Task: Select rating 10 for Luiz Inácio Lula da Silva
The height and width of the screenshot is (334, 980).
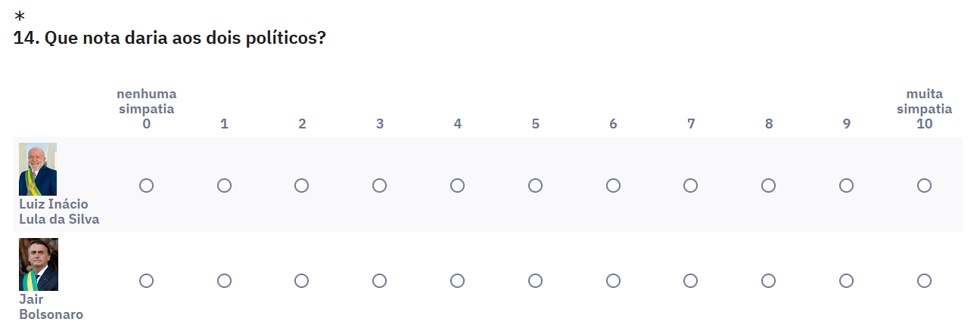Action: pos(924,185)
